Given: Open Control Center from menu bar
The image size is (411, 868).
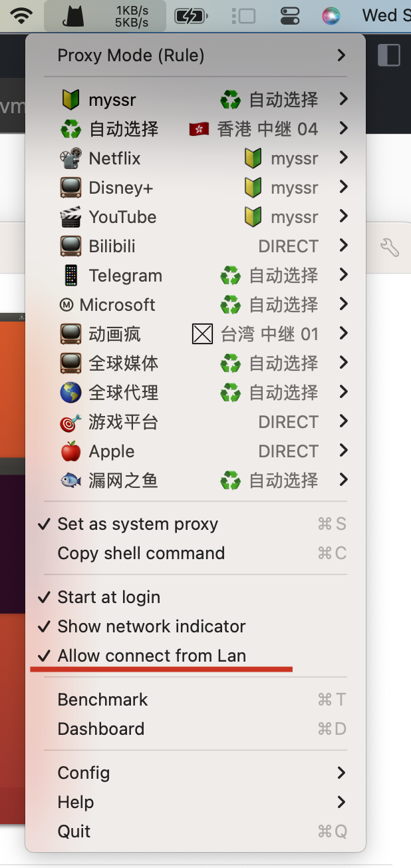Looking at the screenshot, I should (x=290, y=15).
